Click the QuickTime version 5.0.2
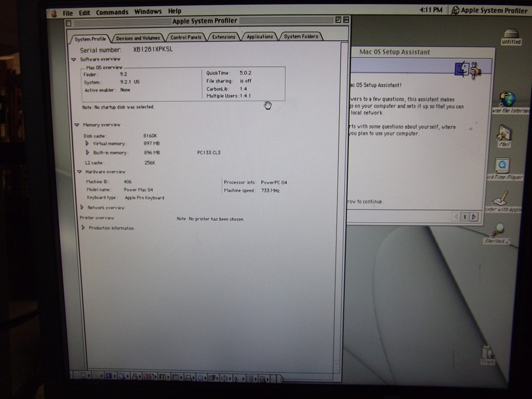Viewport: 532px width, 399px height. (245, 73)
